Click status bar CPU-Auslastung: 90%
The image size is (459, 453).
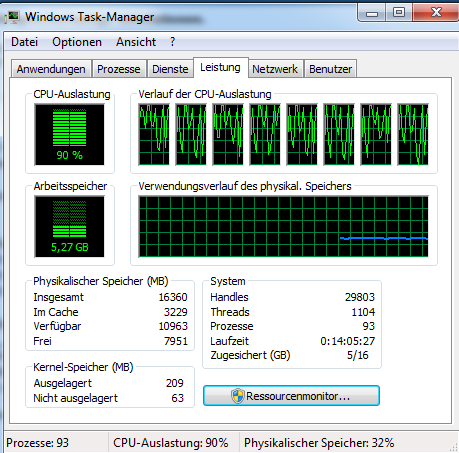coord(171,443)
